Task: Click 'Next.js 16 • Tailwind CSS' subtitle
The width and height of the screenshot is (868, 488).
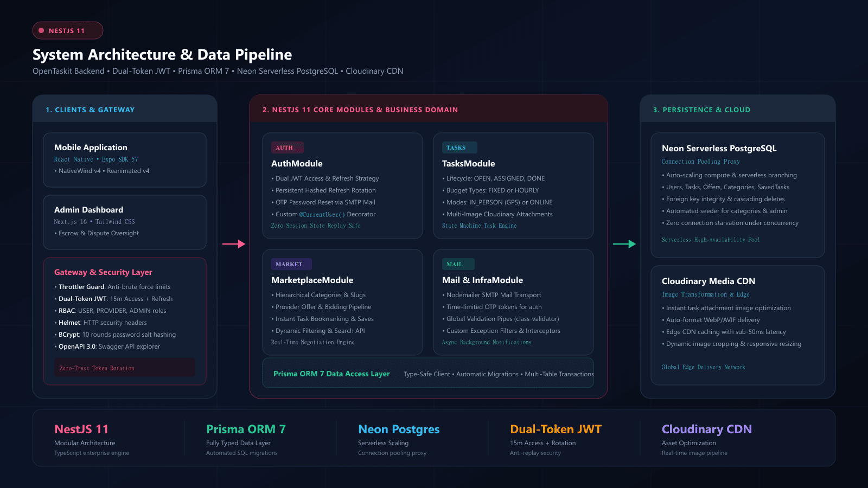Action: (94, 222)
